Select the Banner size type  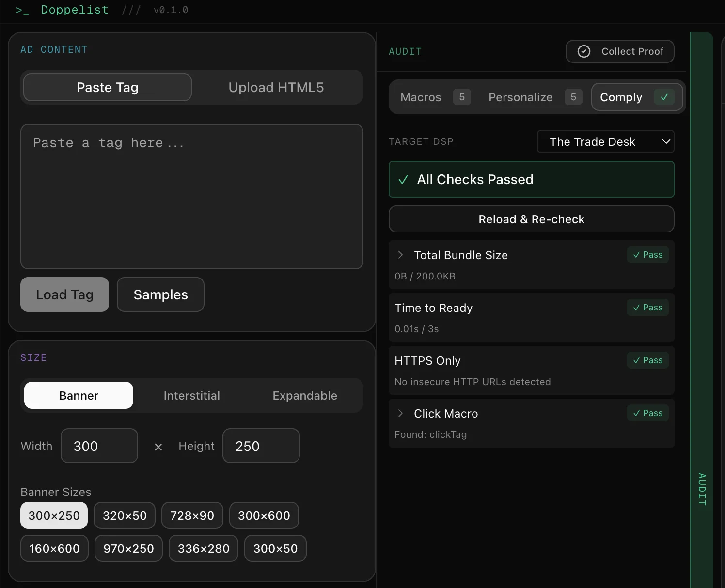79,396
